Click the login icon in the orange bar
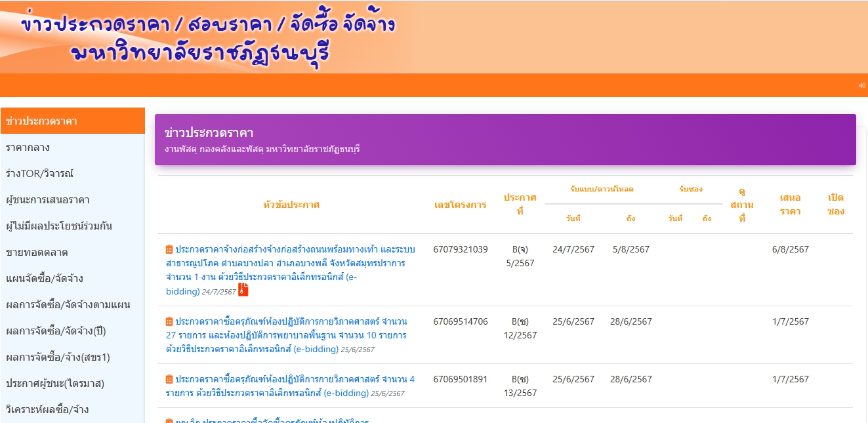Screen dimensions: 868x423 click(861, 85)
